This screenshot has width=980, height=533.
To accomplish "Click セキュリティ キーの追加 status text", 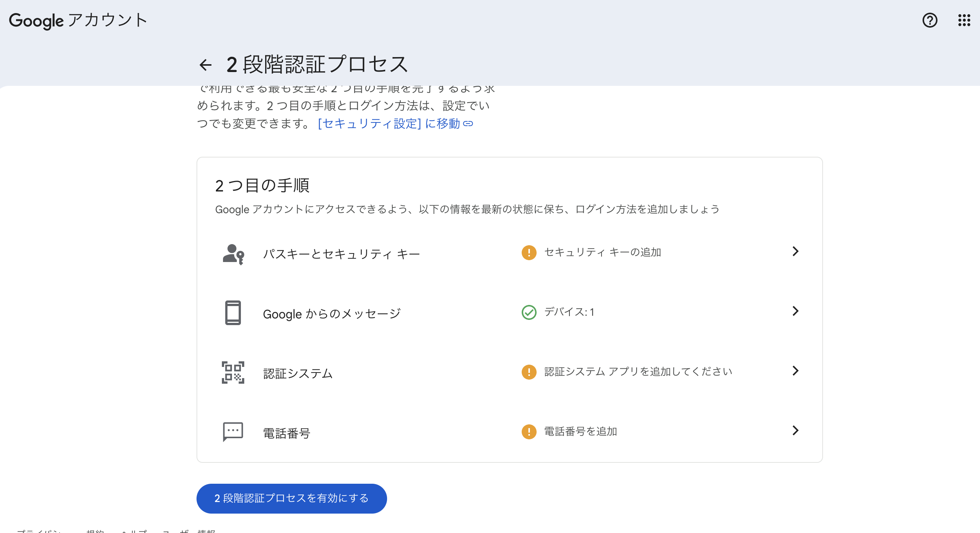I will click(x=603, y=252).
